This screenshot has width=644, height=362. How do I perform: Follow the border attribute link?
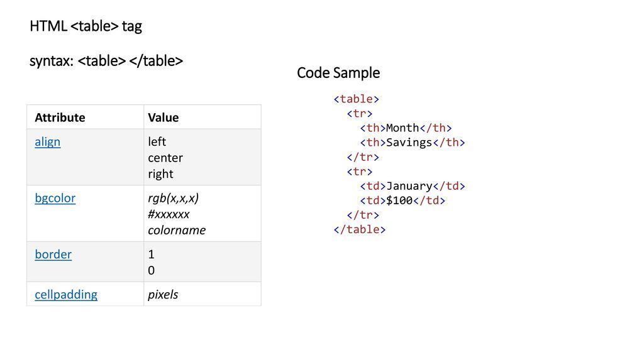point(53,254)
